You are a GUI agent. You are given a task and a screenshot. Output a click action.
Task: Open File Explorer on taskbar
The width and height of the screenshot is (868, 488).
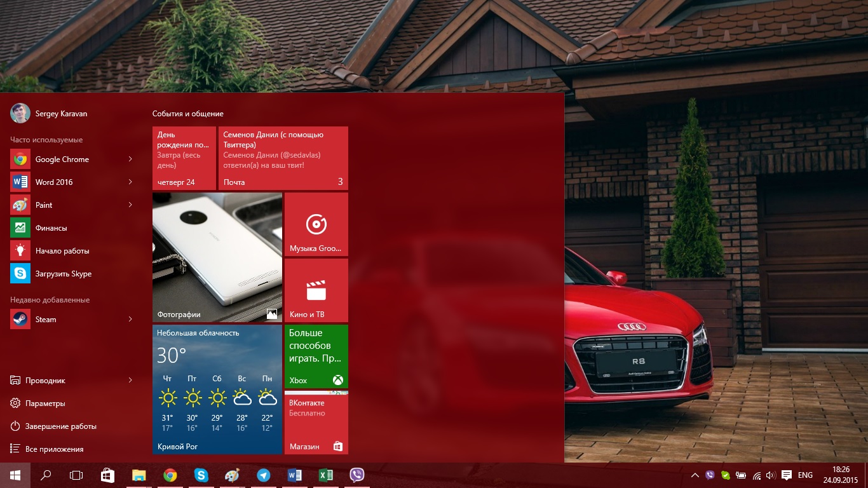click(x=139, y=475)
